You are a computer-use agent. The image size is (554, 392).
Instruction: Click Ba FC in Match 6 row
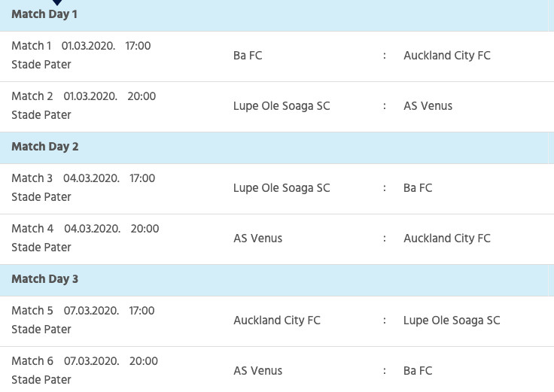tap(418, 371)
